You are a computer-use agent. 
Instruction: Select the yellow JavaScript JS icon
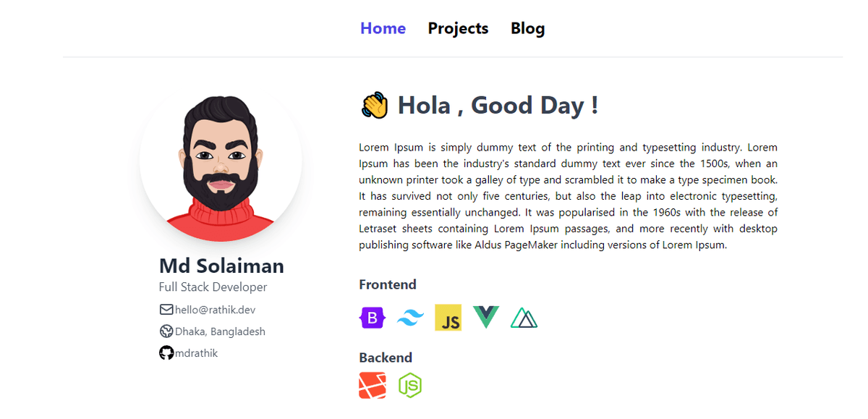click(x=448, y=318)
